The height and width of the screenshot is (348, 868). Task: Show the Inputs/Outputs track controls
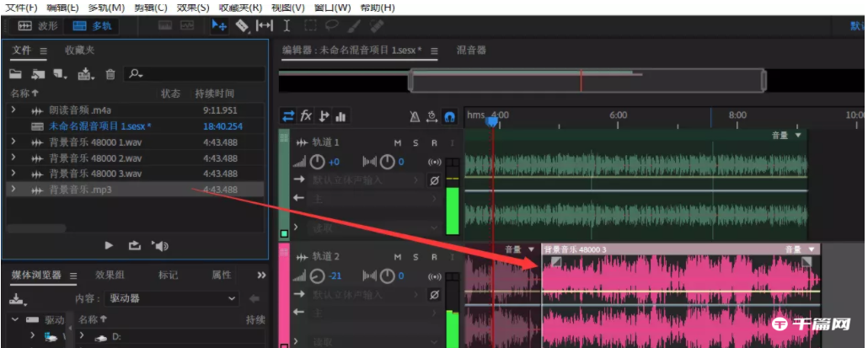[288, 116]
